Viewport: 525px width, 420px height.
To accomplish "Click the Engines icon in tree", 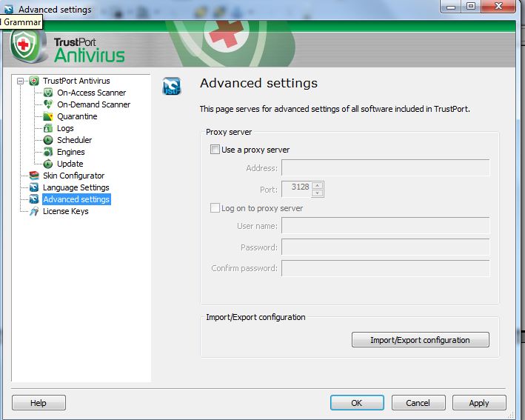I will 48,152.
